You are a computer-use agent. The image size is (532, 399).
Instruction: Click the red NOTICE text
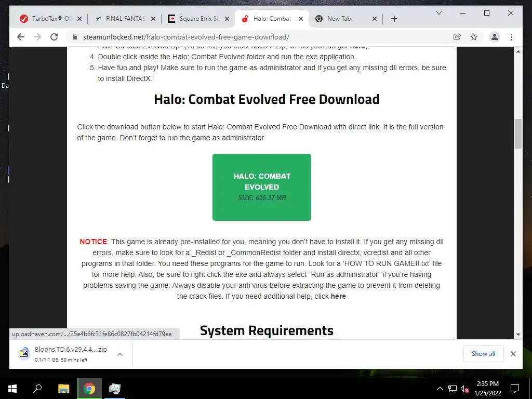[94, 242]
